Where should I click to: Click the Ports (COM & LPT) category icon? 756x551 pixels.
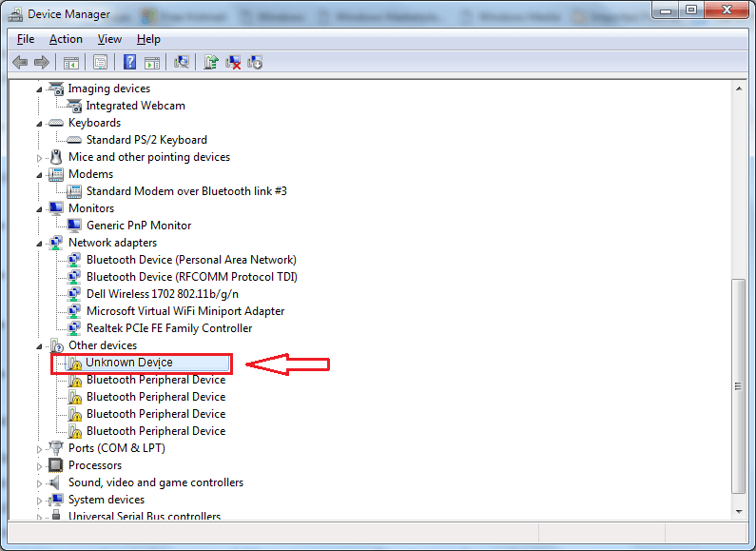[x=56, y=448]
